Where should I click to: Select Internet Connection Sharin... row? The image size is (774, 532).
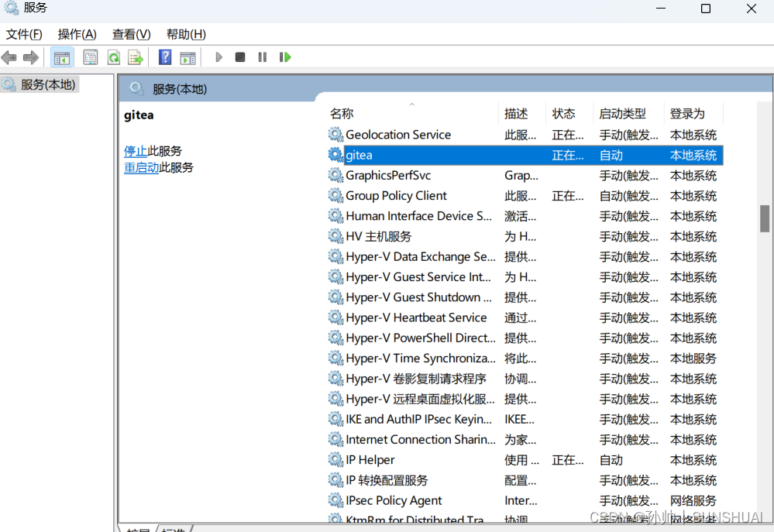tap(525, 439)
